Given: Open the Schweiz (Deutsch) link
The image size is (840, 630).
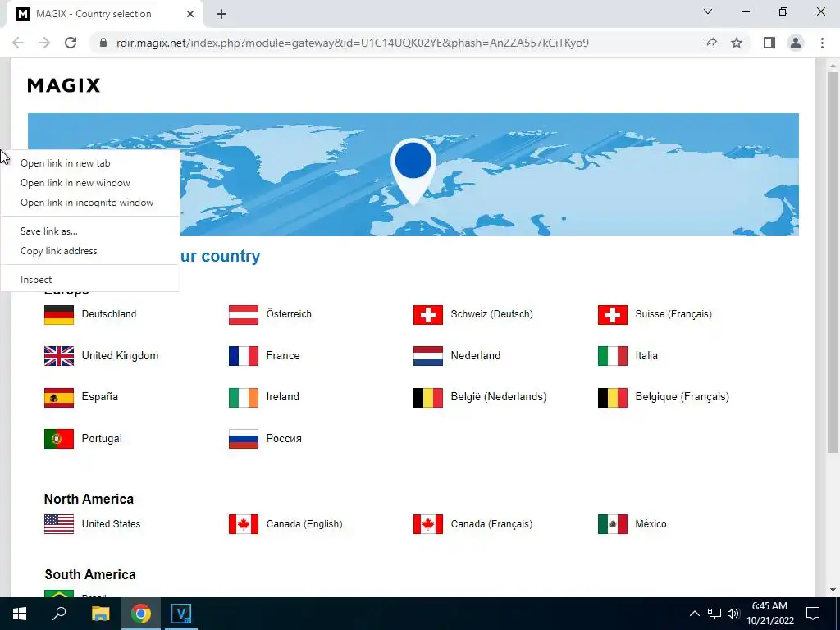Looking at the screenshot, I should click(x=492, y=314).
